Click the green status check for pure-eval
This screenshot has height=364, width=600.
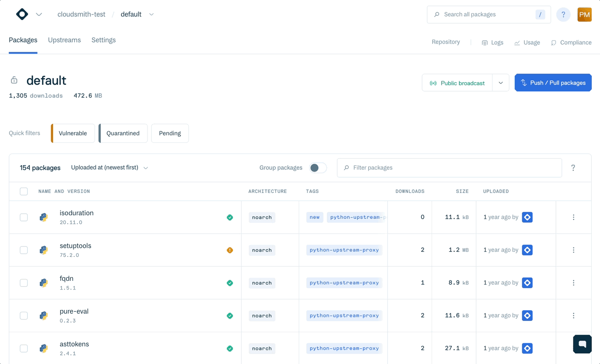point(230,315)
